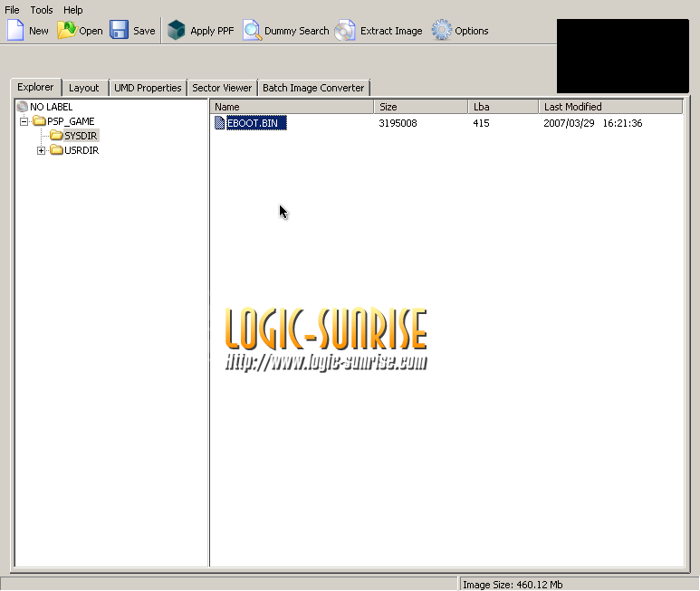Click the Options gear icon

[x=442, y=31]
